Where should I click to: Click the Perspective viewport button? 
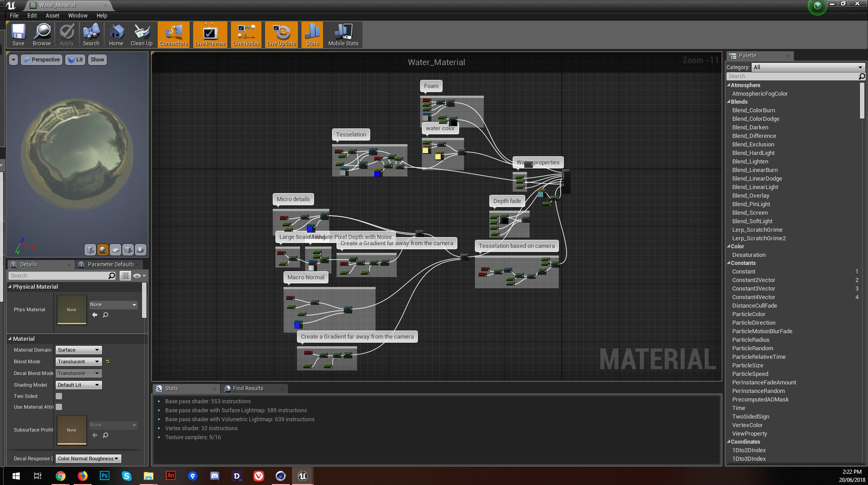pyautogui.click(x=42, y=60)
